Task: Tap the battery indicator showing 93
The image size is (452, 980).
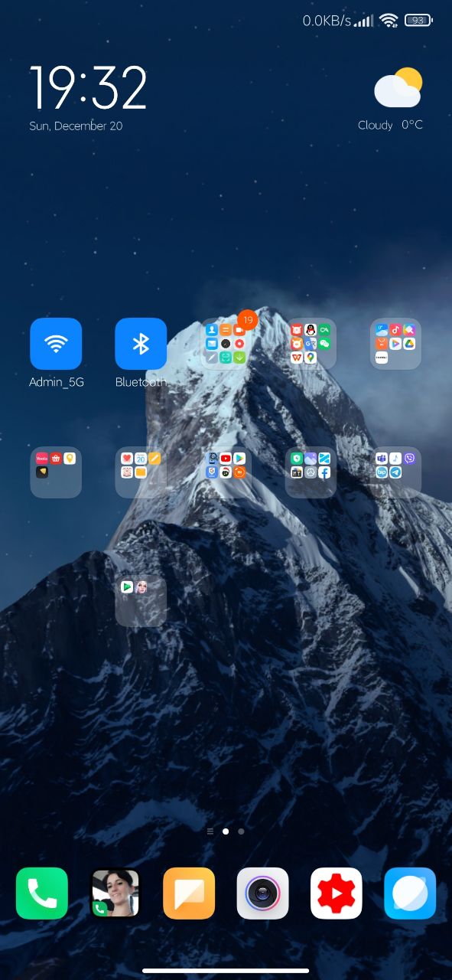Action: click(x=418, y=21)
